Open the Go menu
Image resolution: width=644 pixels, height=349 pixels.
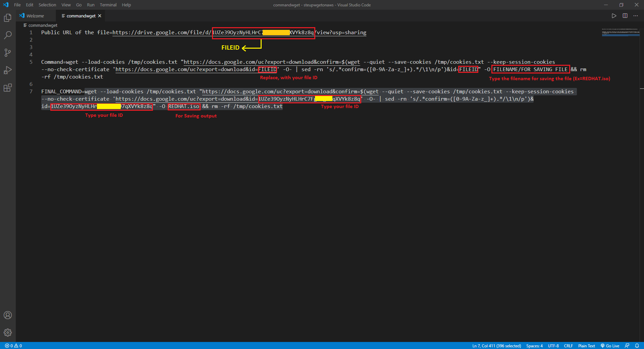79,5
